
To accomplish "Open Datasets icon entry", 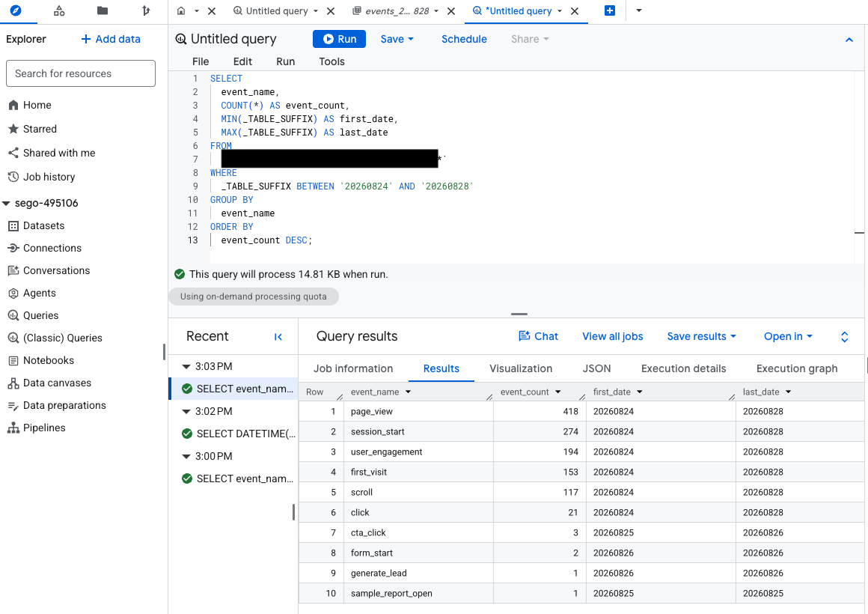I will click(36, 225).
